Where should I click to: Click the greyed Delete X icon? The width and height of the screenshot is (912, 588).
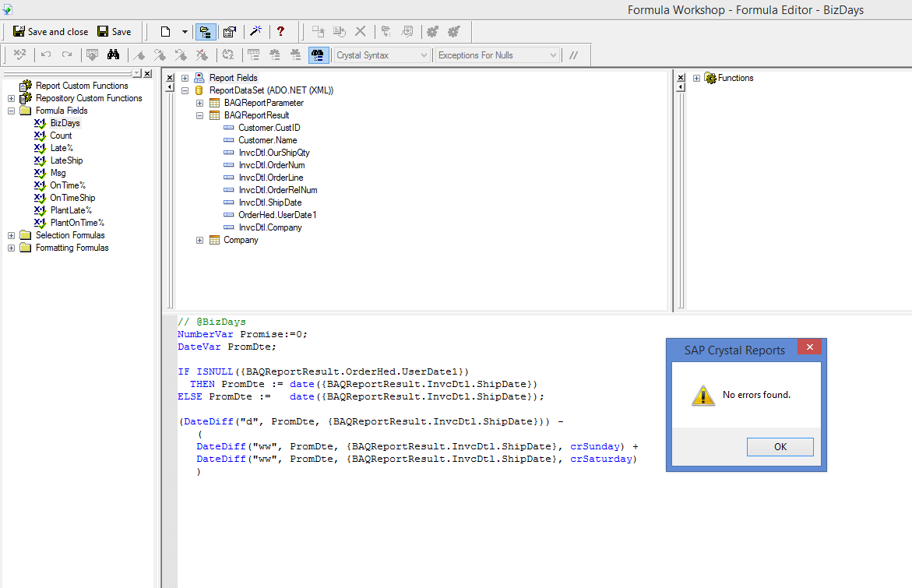point(361,31)
